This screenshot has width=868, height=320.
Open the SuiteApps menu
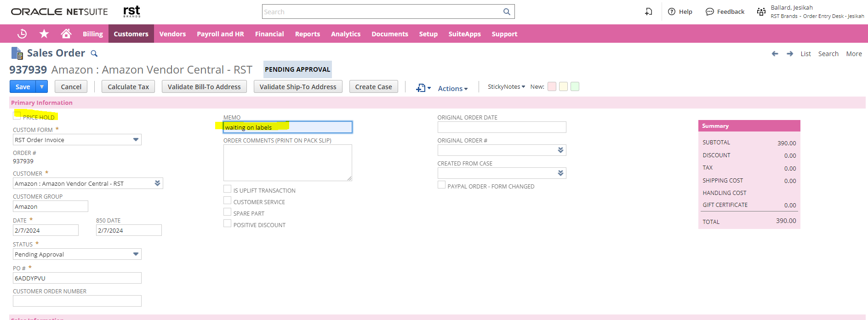[464, 34]
